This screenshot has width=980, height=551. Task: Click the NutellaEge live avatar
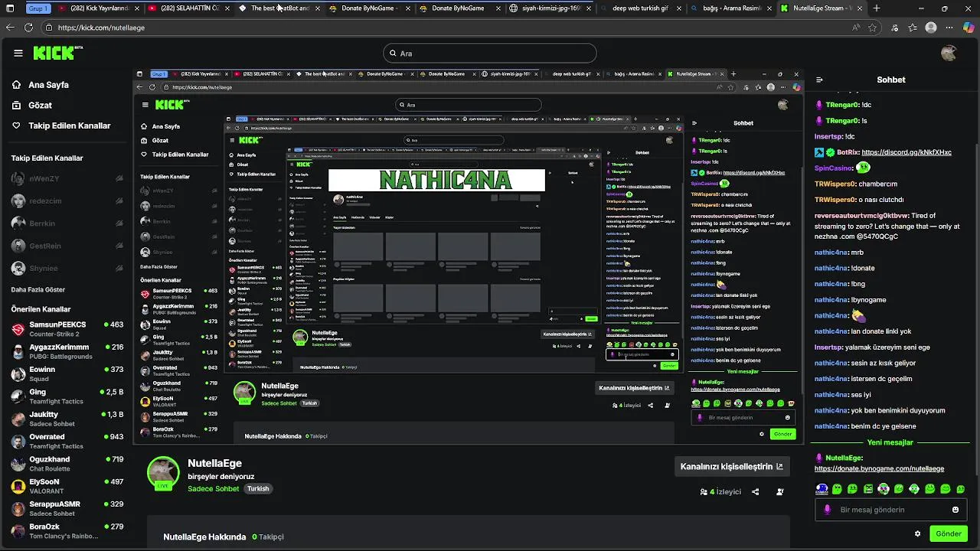(163, 473)
